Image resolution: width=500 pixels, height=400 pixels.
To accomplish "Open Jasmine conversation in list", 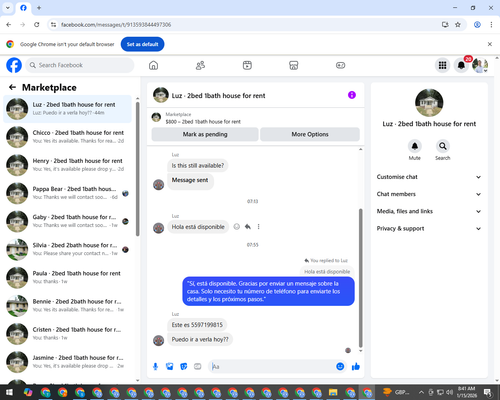I will [x=68, y=362].
